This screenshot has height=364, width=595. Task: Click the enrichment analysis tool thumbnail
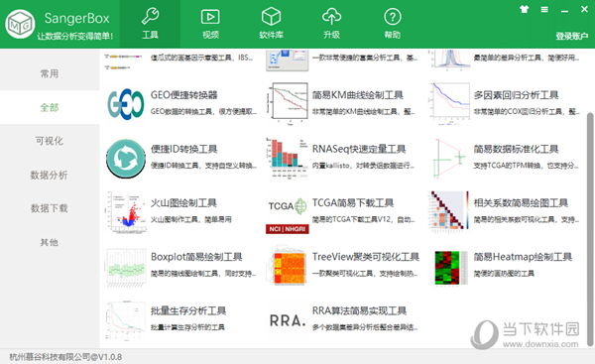click(x=288, y=61)
